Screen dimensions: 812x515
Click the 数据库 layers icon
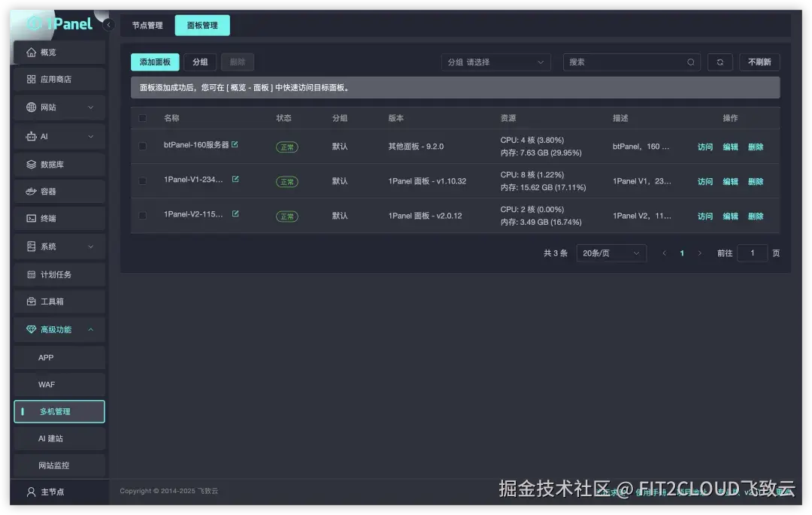point(31,164)
